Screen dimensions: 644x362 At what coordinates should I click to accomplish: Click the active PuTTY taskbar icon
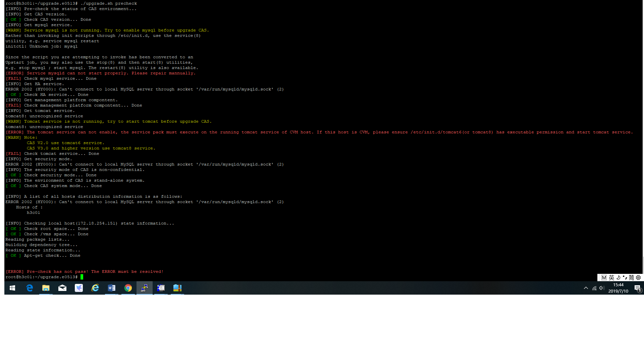point(145,288)
